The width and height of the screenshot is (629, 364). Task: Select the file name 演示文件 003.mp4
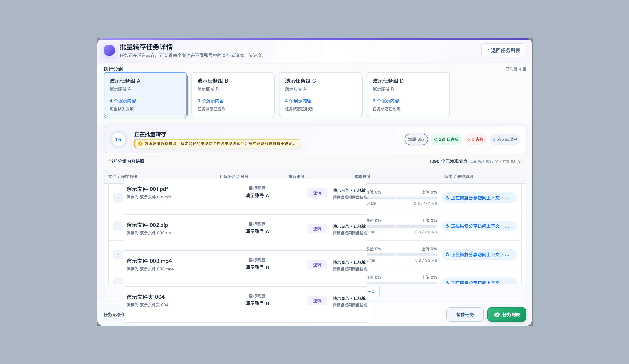(149, 261)
